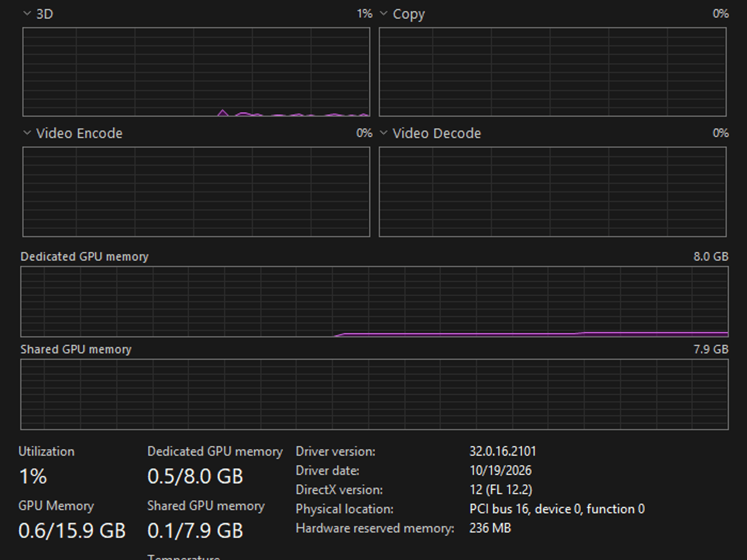The width and height of the screenshot is (747, 560).
Task: Click the Copy engine usage graph
Action: 553,72
